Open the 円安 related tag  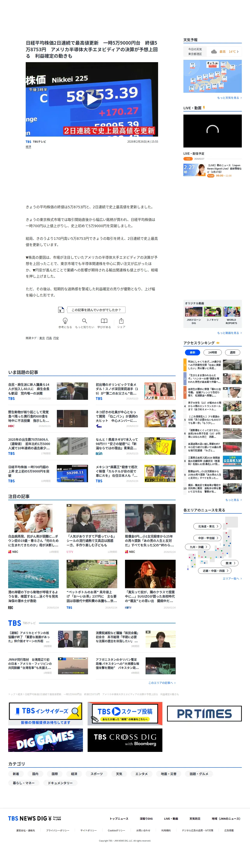pos(56,338)
